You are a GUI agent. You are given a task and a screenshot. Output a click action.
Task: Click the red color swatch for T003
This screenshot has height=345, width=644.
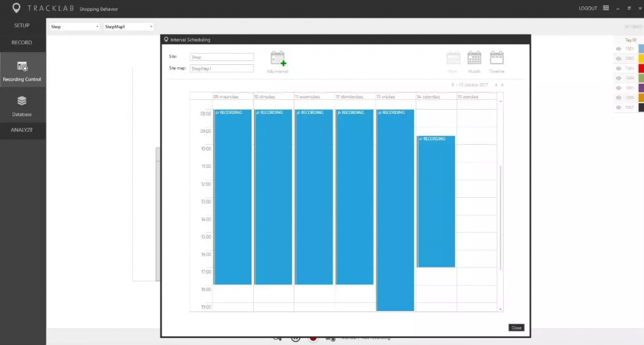pyautogui.click(x=641, y=69)
